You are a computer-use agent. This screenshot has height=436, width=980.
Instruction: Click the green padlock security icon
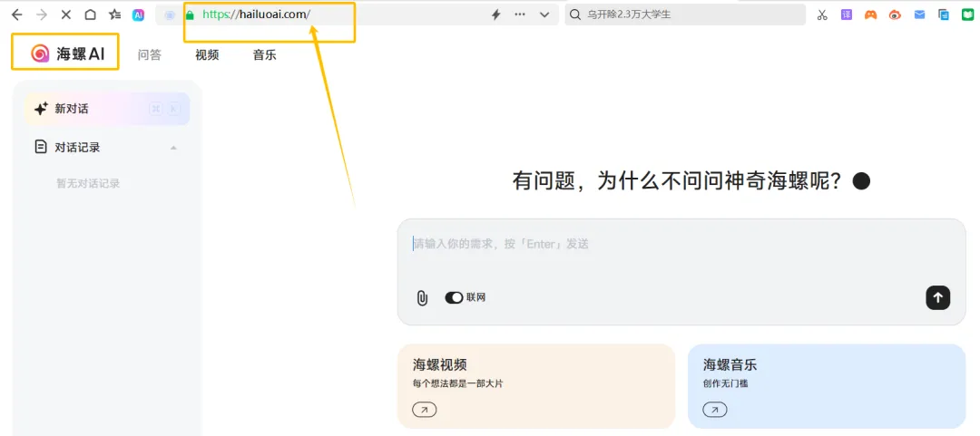[x=190, y=15]
